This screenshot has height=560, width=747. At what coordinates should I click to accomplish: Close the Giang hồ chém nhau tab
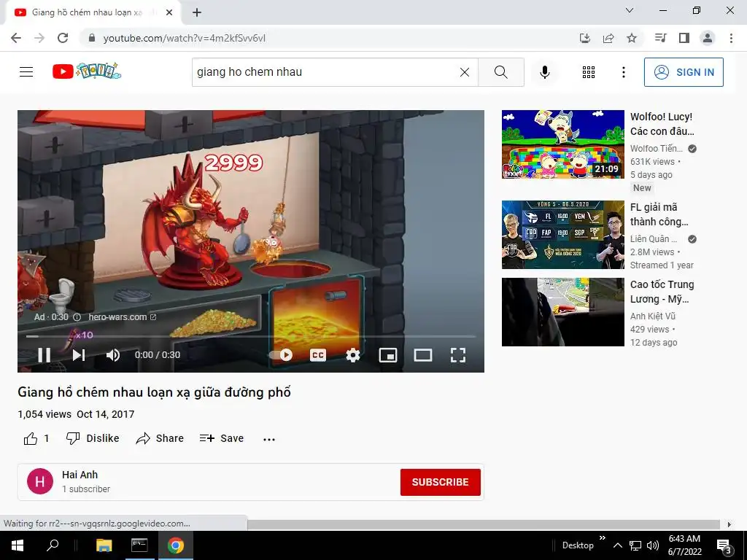(169, 13)
